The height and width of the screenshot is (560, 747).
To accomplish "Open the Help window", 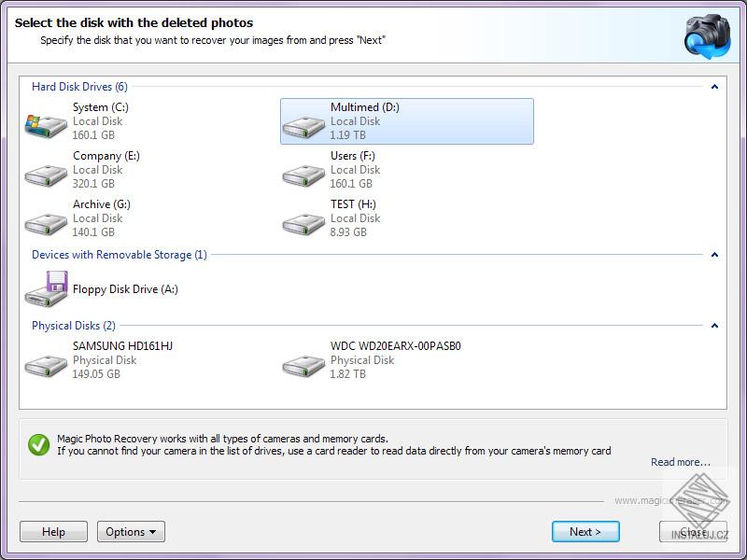I will 53,531.
